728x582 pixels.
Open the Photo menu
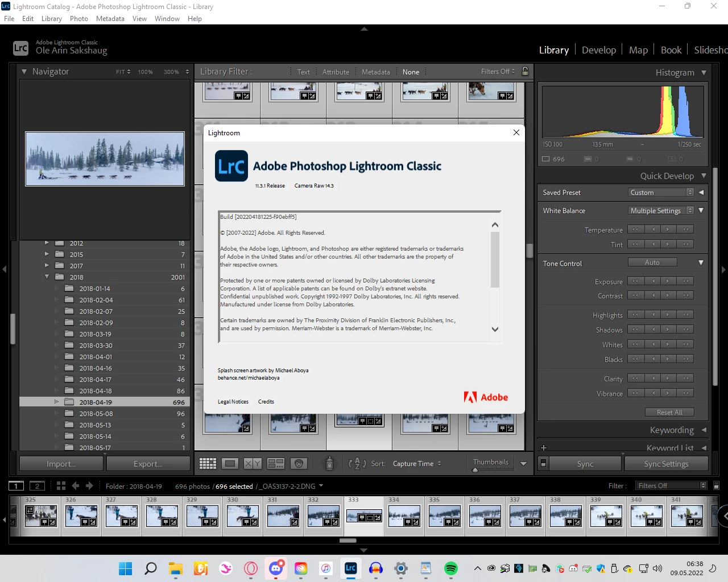click(x=79, y=19)
